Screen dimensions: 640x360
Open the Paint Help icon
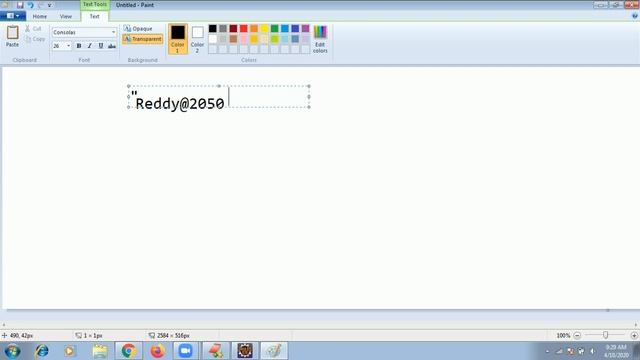pyautogui.click(x=635, y=16)
